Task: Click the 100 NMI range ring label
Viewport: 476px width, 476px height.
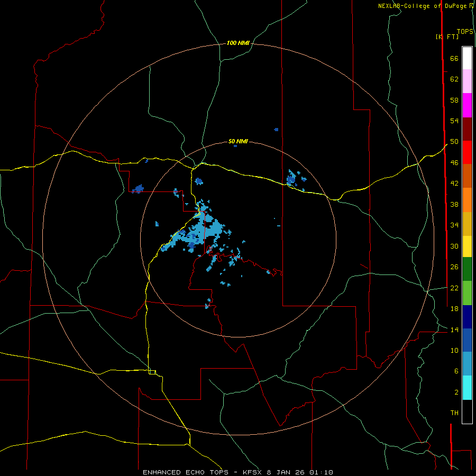Action: (x=238, y=43)
